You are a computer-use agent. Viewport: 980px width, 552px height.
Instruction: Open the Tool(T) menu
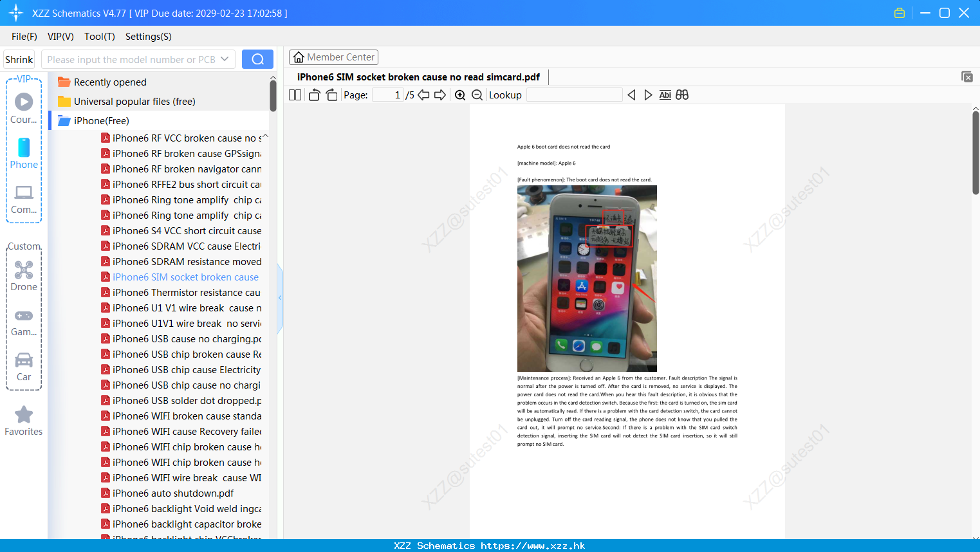click(100, 37)
